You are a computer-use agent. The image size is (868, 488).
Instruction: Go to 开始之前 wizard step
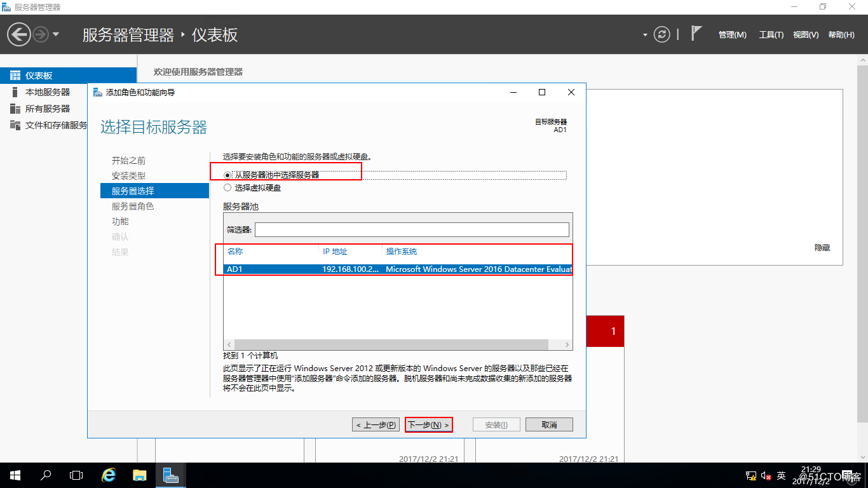[128, 161]
